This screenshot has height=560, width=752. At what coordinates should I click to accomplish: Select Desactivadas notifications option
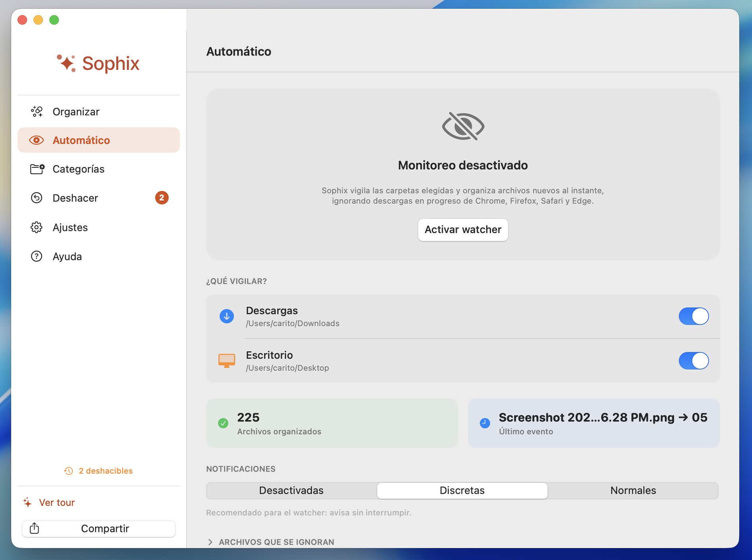291,490
